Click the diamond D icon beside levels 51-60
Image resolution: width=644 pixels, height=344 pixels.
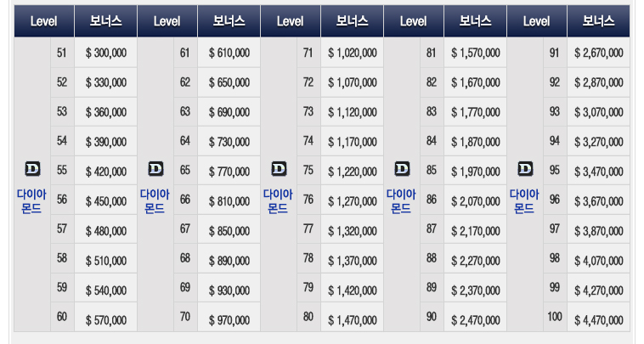(32, 169)
